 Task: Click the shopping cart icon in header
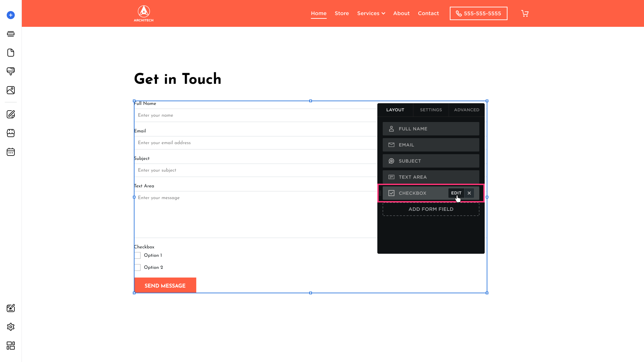click(x=525, y=13)
